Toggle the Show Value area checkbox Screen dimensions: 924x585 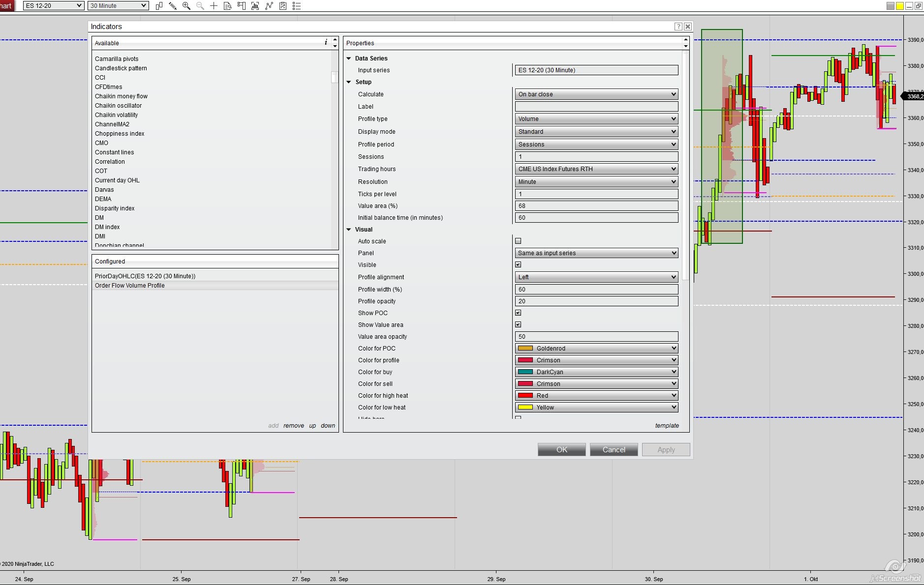click(x=518, y=324)
